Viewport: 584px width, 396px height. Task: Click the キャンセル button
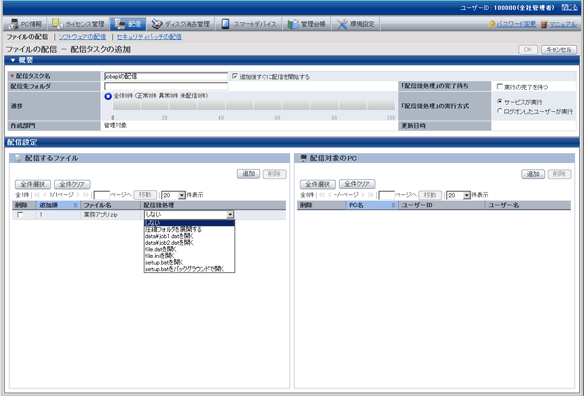[x=558, y=50]
